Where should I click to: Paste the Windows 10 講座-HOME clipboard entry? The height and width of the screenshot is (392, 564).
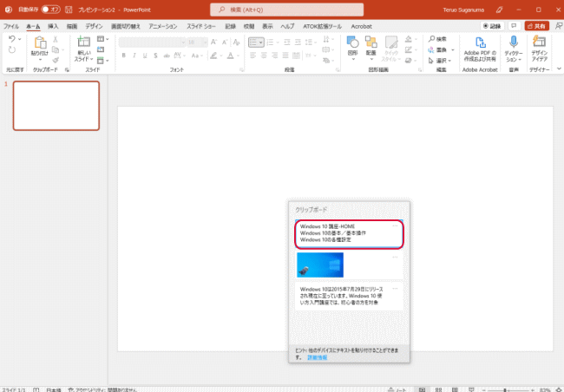[349, 233]
